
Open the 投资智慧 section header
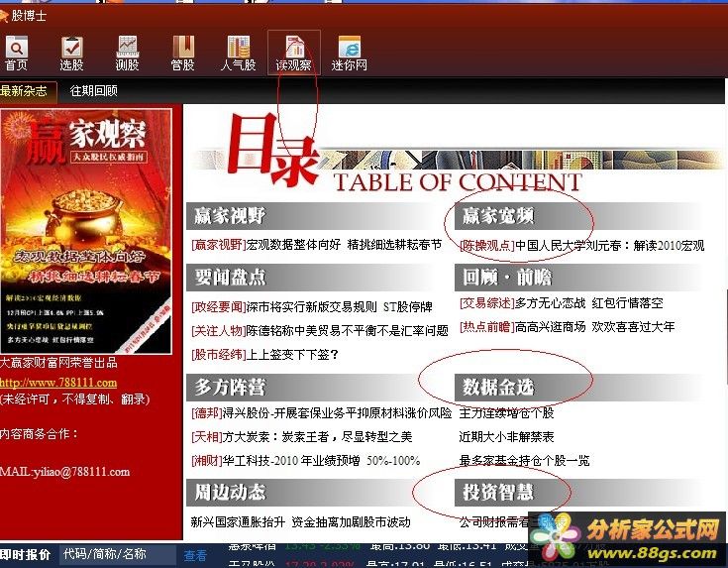[x=580, y=493]
